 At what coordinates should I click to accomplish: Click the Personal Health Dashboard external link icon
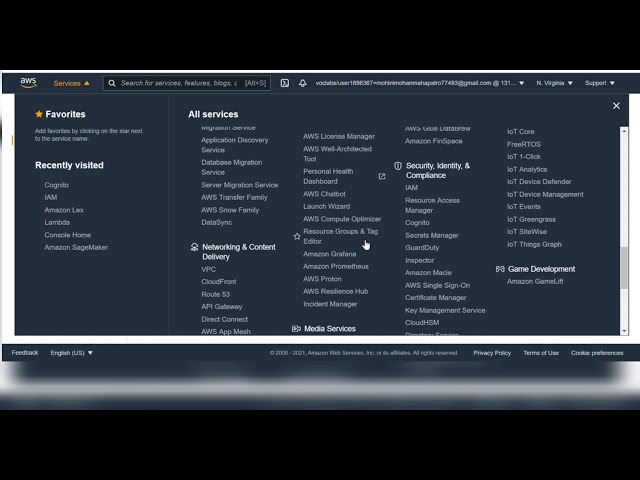382,176
